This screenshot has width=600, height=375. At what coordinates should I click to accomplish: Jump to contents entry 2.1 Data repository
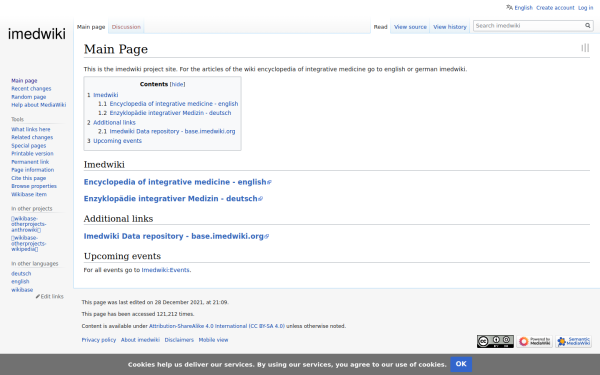click(166, 131)
